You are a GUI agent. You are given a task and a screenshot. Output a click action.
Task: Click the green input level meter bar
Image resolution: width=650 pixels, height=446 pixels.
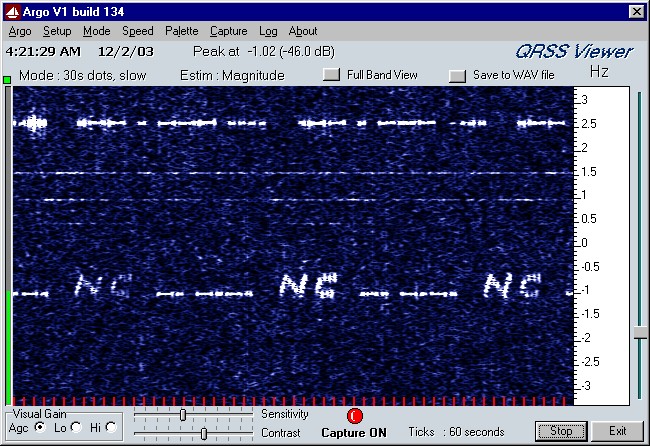8,347
